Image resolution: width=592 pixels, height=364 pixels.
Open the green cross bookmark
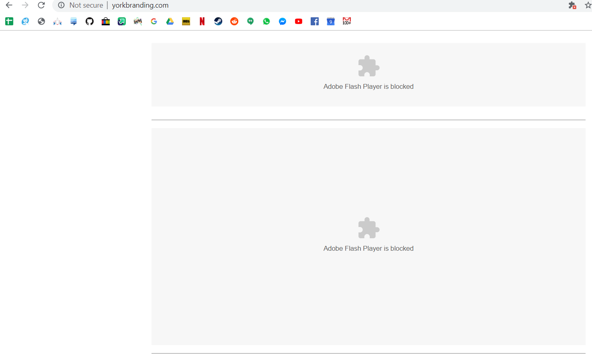[x=9, y=21]
